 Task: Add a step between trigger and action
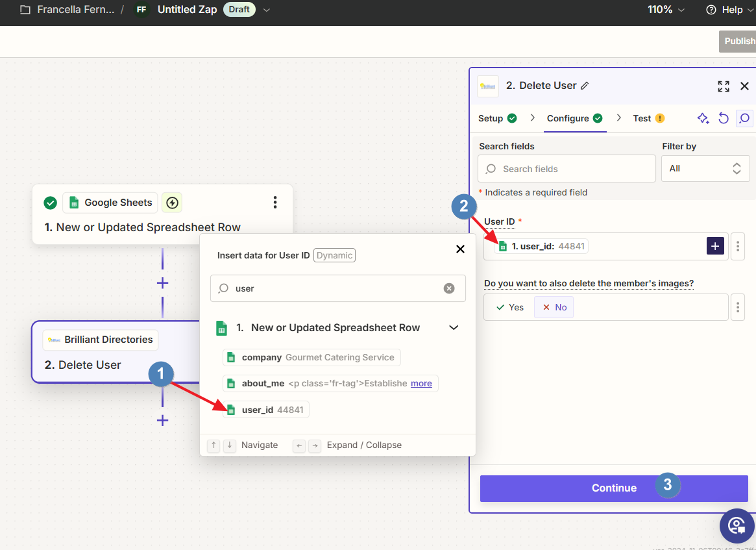[x=162, y=282]
